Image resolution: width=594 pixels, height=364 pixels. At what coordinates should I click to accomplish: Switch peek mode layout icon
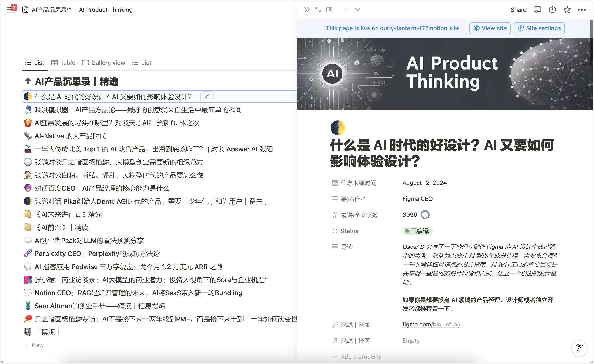(329, 10)
